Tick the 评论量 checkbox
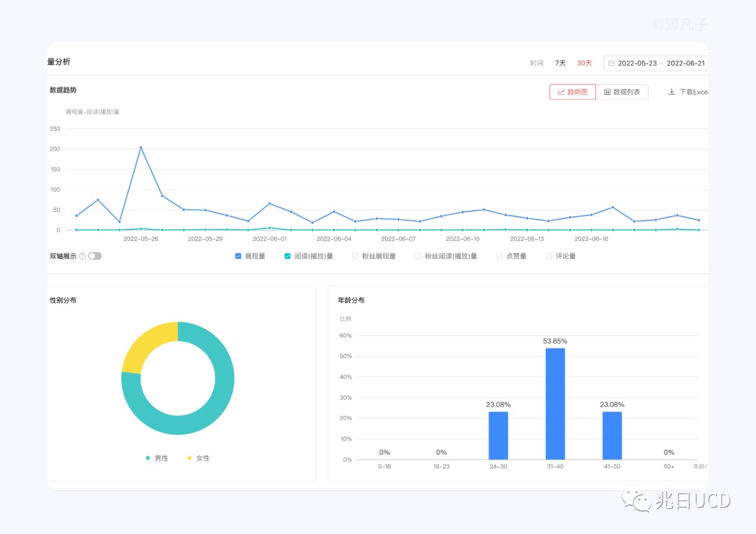 click(x=549, y=256)
